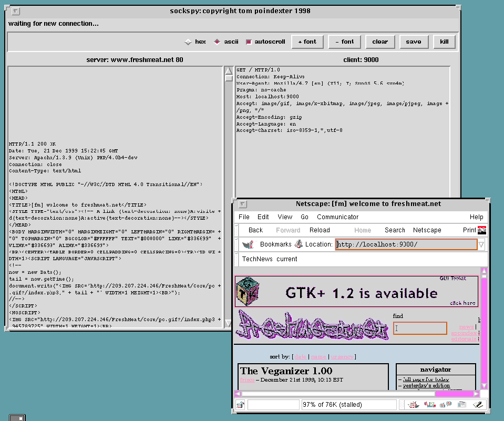The height and width of the screenshot is (421, 504).
Task: Click Netscape horizontal scrollbar left arrow
Action: pyautogui.click(x=238, y=394)
